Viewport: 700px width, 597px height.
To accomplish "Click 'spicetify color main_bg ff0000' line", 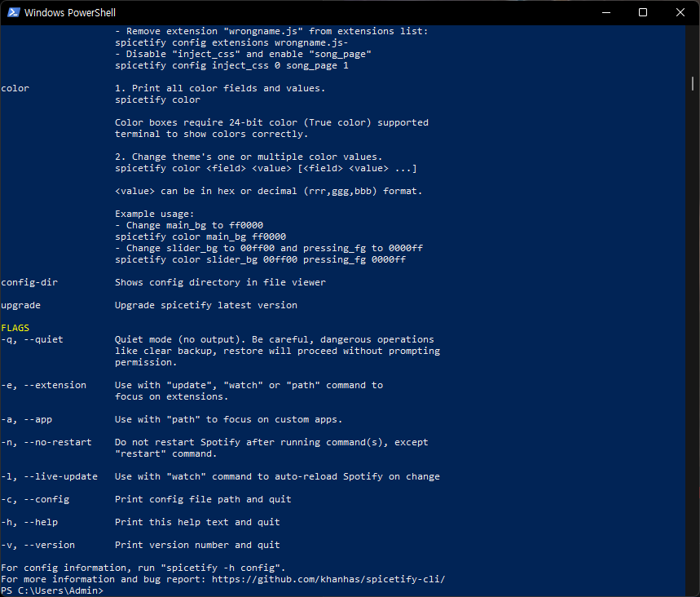I will click(200, 237).
